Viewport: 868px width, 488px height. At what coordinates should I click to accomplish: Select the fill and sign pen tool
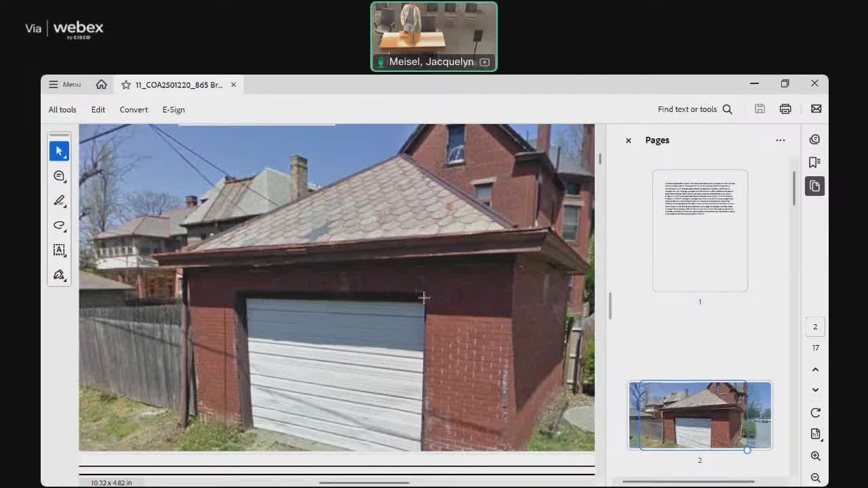coord(59,274)
